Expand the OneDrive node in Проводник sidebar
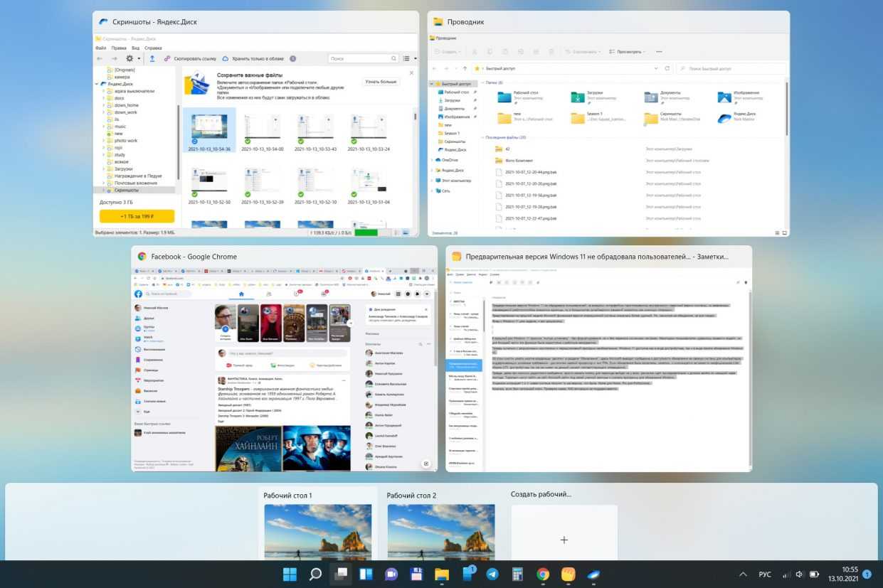The image size is (883, 588). click(x=431, y=160)
